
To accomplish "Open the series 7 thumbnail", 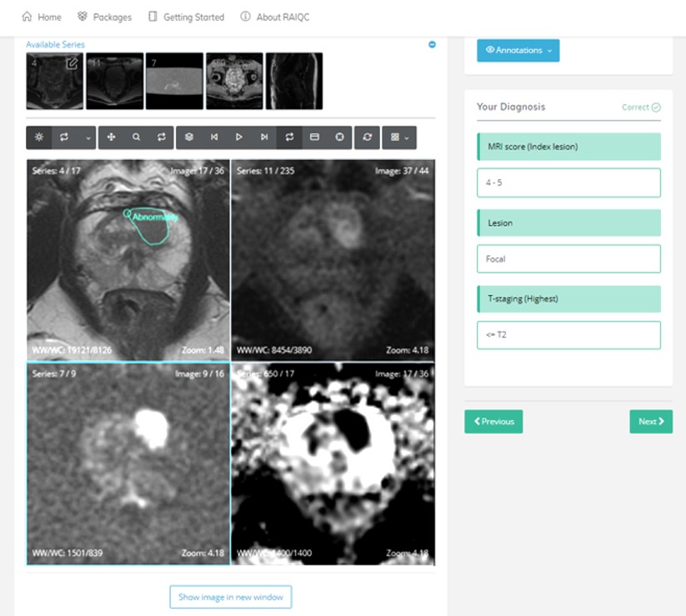I will click(x=174, y=81).
